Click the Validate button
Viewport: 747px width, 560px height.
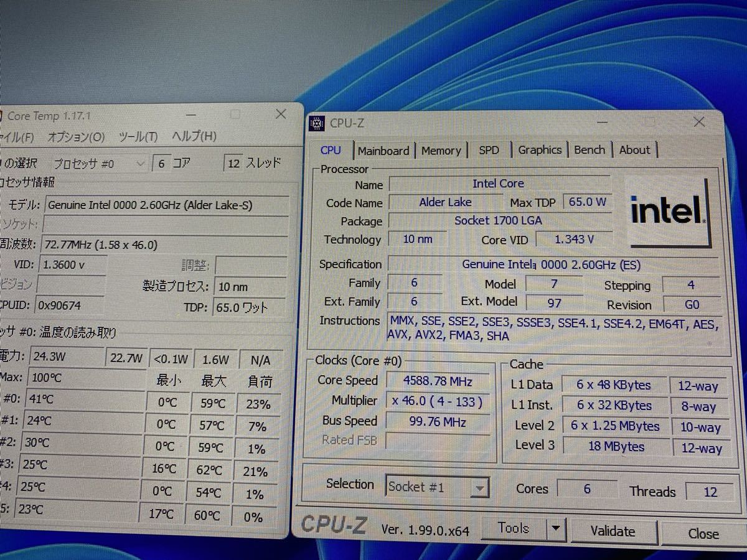[613, 531]
